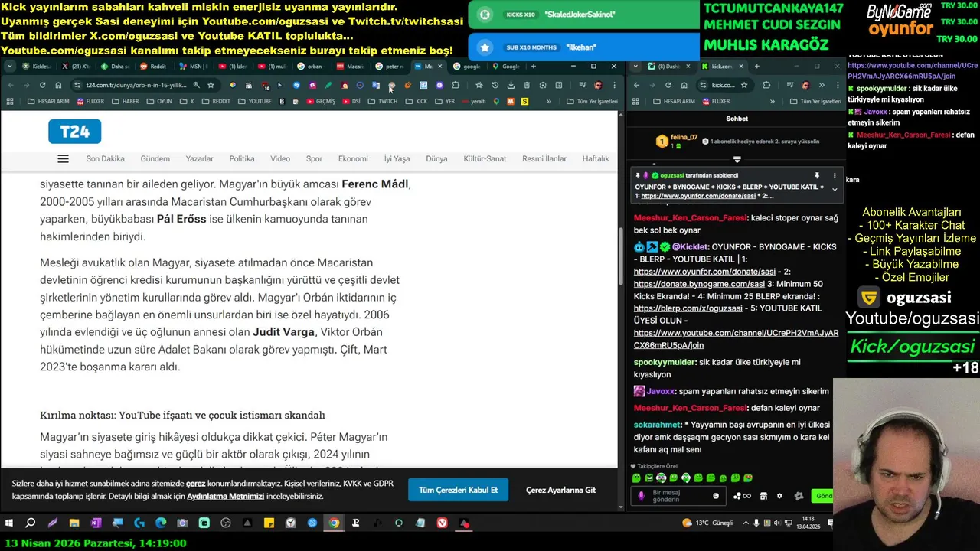Click username sokarahmet in Kick chat
980x551 pixels.
[x=657, y=425]
